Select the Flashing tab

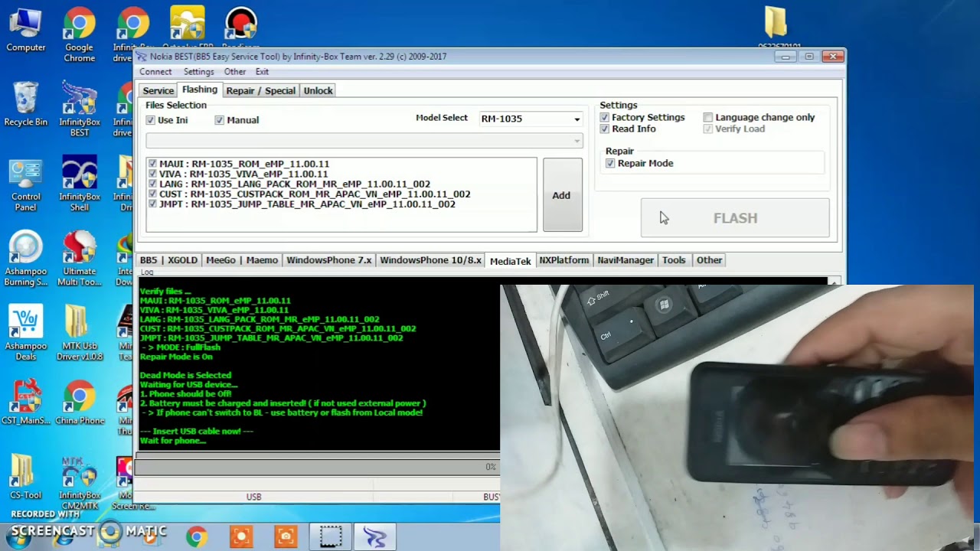click(200, 90)
